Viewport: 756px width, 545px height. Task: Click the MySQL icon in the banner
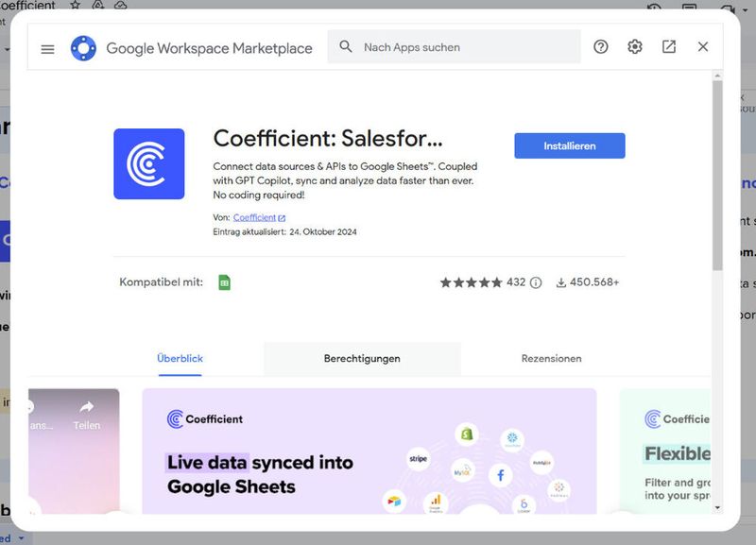pos(462,471)
